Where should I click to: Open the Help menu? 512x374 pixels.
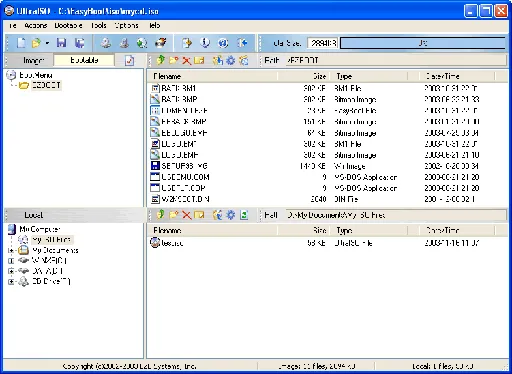(x=154, y=25)
